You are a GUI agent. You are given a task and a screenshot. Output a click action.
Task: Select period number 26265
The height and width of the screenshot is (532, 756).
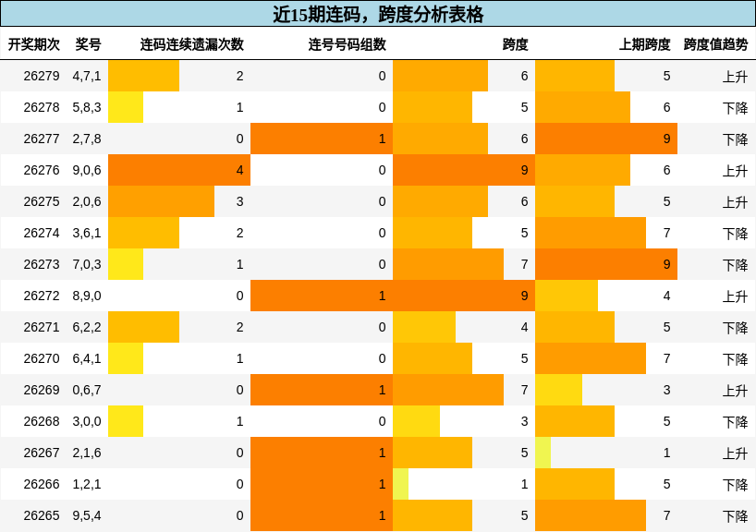pyautogui.click(x=42, y=515)
